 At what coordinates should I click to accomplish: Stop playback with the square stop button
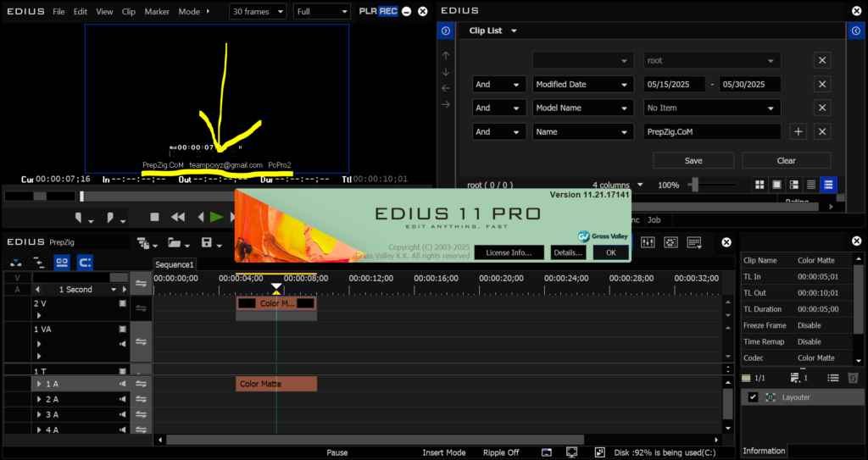tap(155, 218)
